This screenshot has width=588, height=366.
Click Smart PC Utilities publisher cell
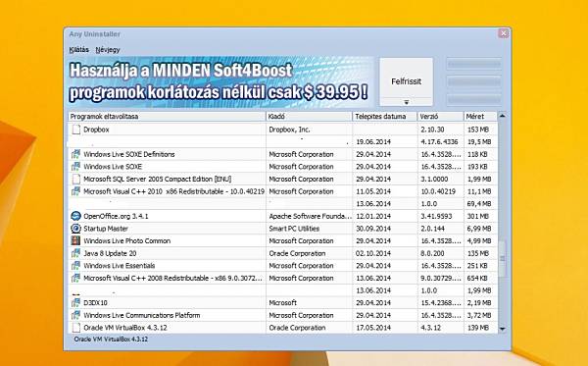[294, 229]
